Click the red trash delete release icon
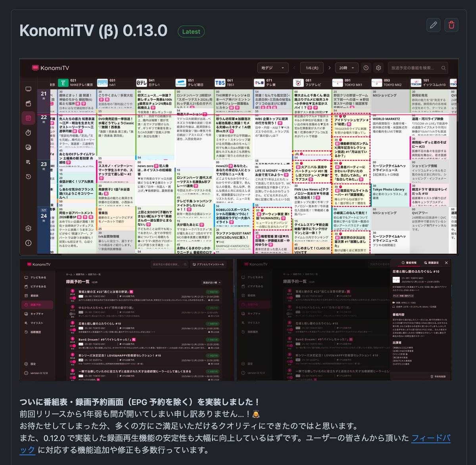 (x=451, y=25)
